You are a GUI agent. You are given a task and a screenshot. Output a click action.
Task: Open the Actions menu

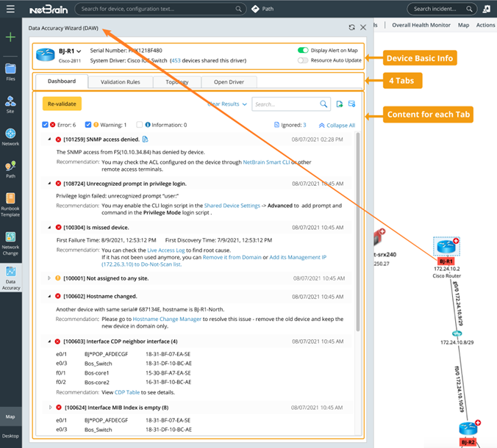(x=485, y=25)
